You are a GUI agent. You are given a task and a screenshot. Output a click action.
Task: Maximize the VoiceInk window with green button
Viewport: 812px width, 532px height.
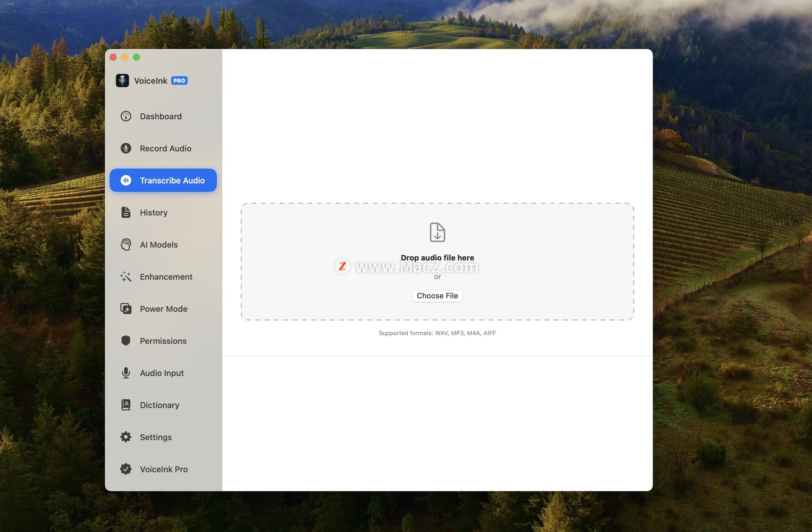(136, 57)
